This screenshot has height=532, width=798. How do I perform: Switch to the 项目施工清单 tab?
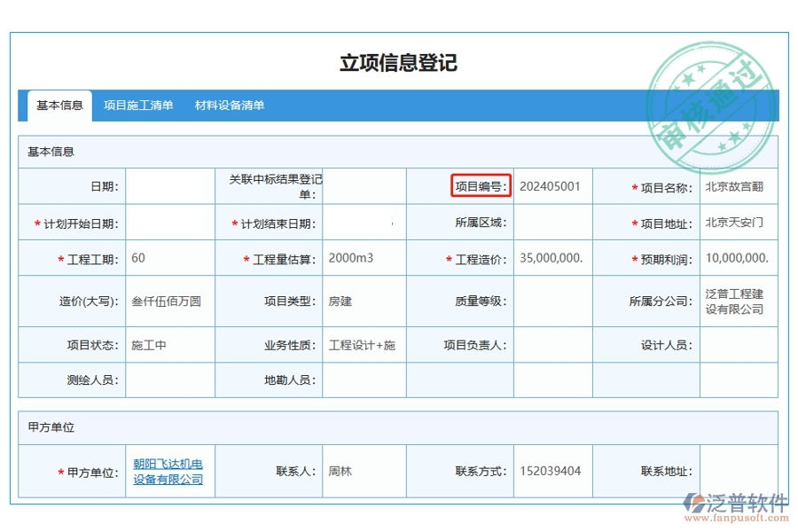(137, 105)
